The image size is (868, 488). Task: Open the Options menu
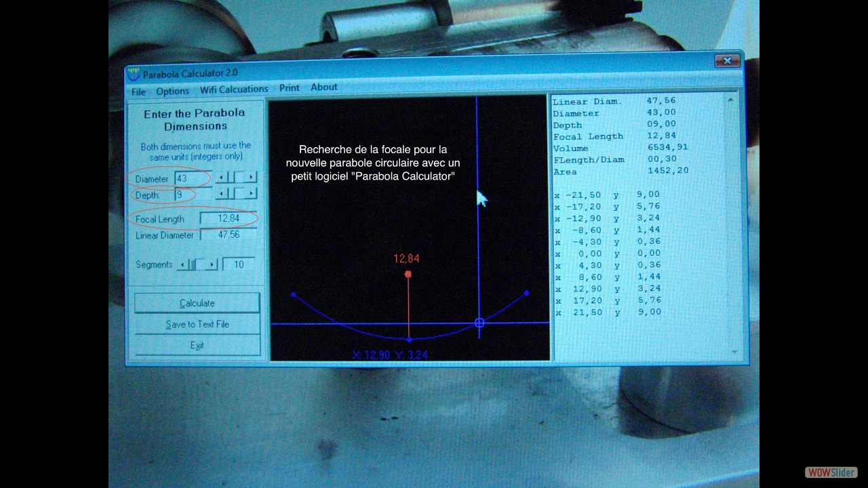172,91
